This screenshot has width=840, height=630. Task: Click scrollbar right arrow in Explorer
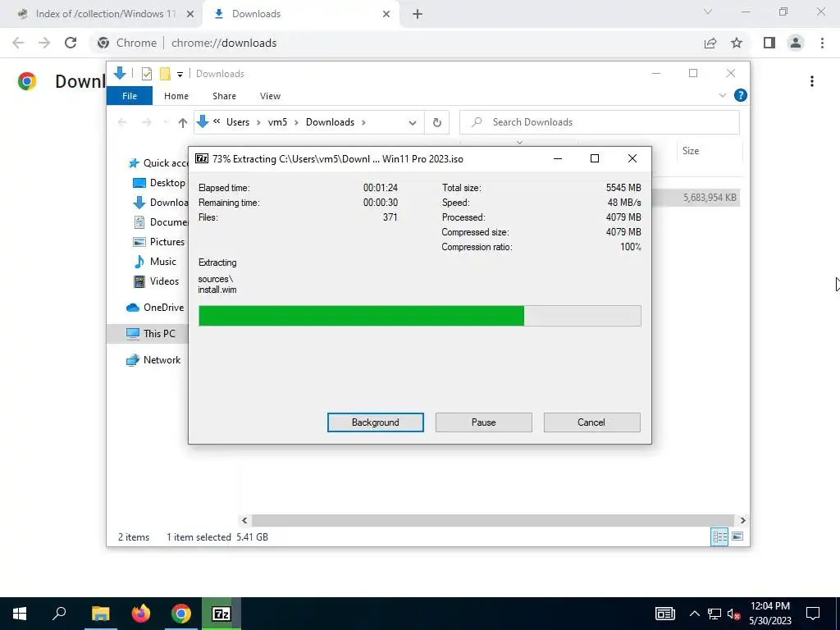tap(742, 520)
